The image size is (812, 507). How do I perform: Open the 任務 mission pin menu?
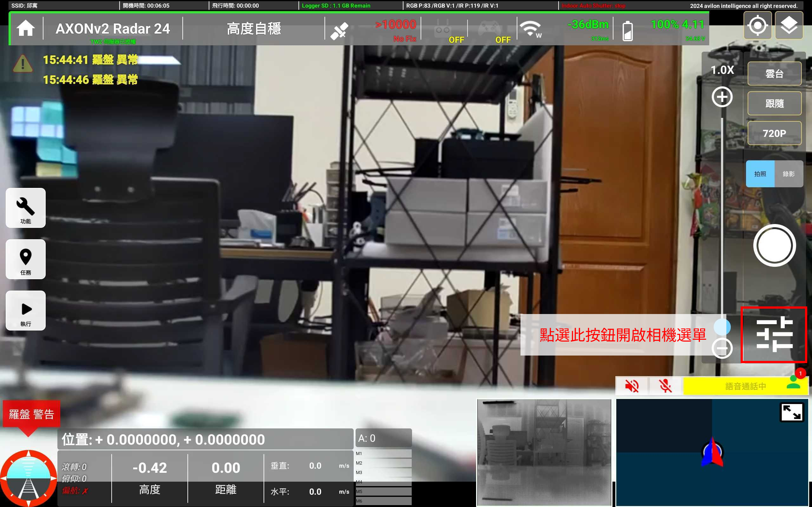click(x=25, y=259)
